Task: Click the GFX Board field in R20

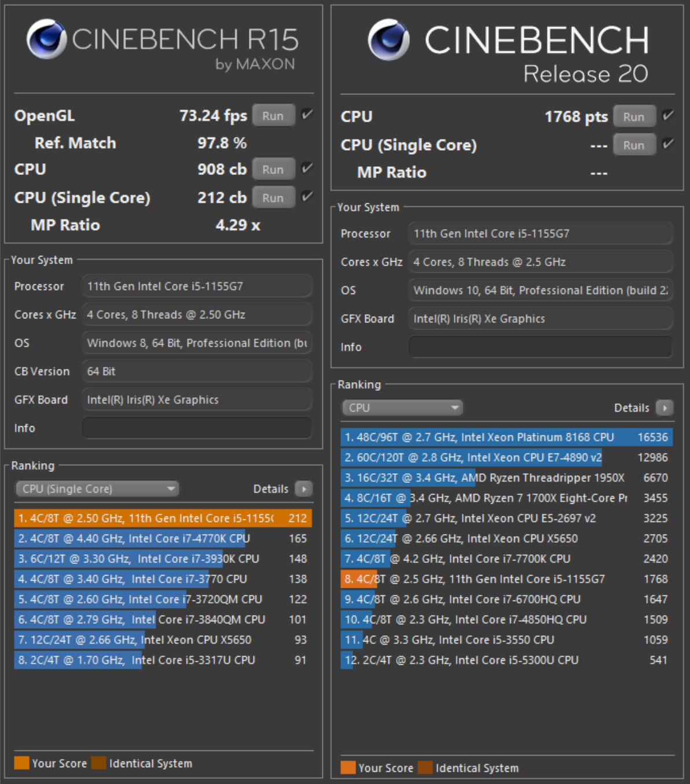Action: coord(541,318)
